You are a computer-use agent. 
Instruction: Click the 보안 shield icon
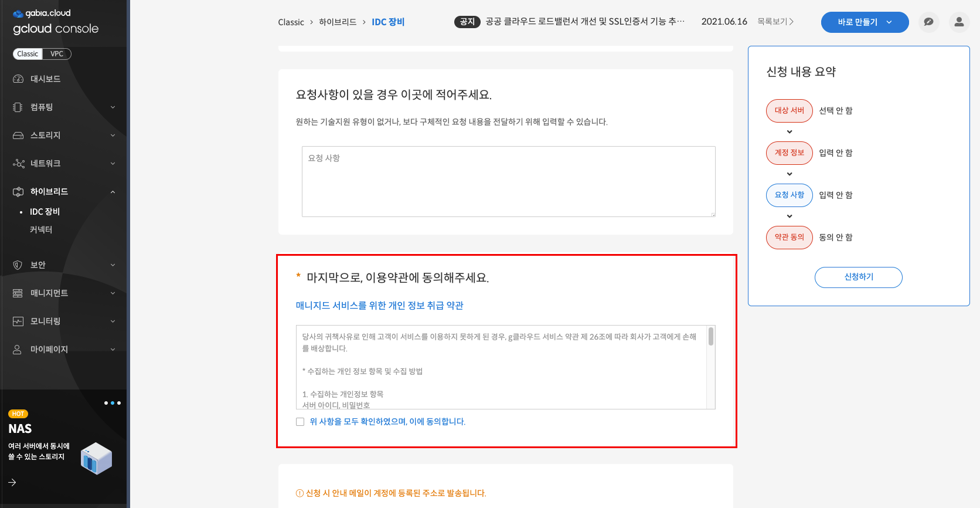18,265
